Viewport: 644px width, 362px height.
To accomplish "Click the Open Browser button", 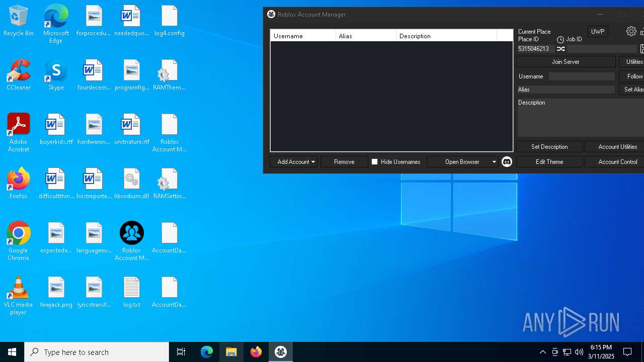I will point(462,162).
